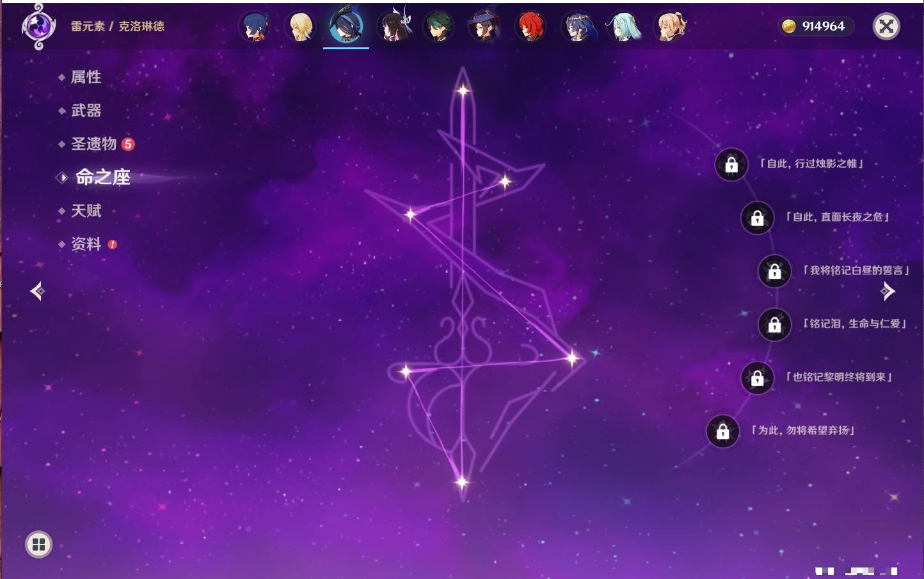Click the lock for「我将铭记白昼的誓言」
The width and height of the screenshot is (924, 579).
(774, 271)
